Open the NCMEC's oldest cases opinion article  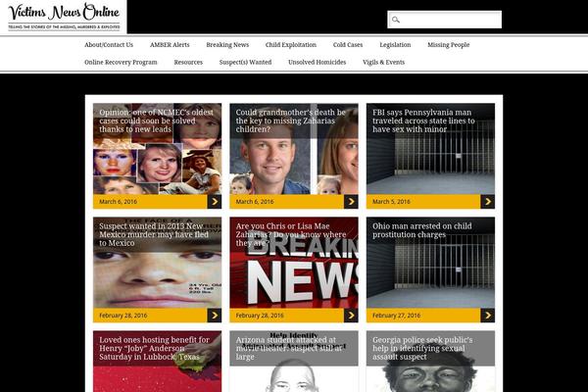(x=156, y=121)
